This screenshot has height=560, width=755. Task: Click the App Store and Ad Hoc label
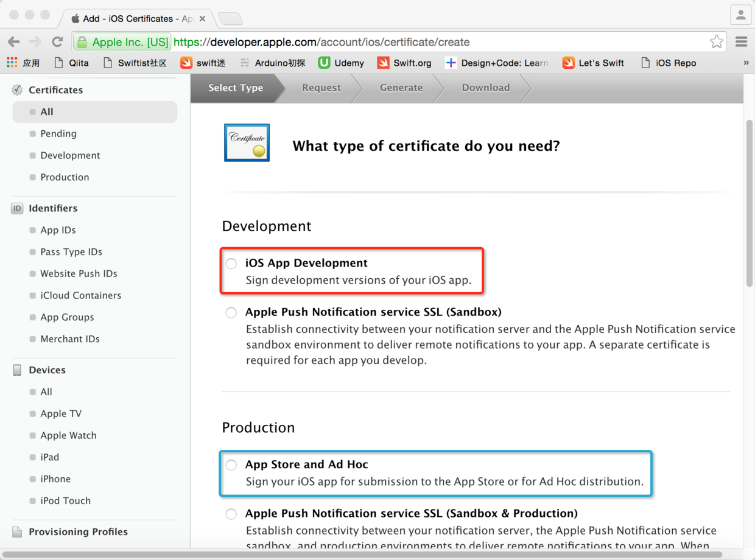click(x=307, y=464)
